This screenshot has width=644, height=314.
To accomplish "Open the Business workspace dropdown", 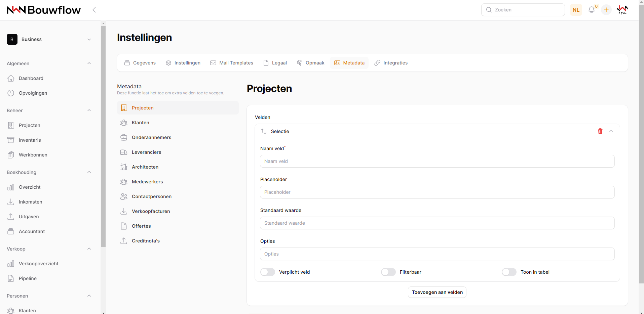I will coord(49,39).
